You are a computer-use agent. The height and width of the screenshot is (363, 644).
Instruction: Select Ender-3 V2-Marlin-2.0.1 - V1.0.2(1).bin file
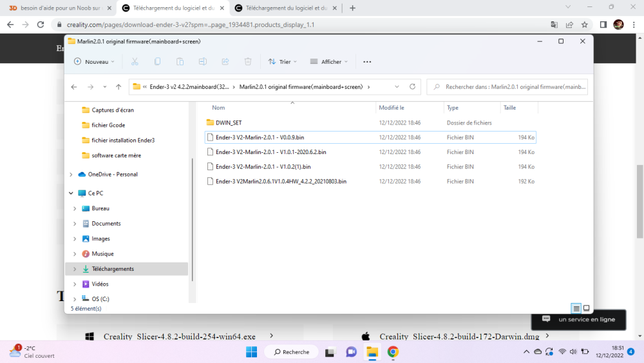(x=263, y=166)
